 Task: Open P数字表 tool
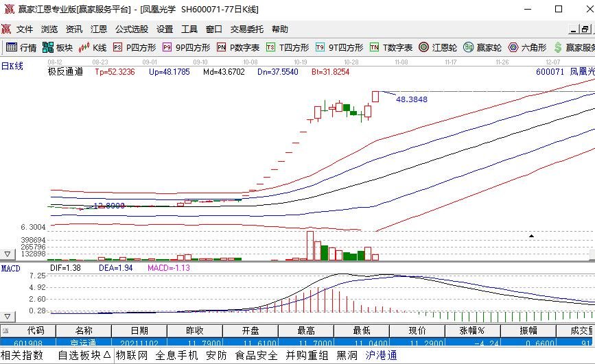tap(238, 47)
